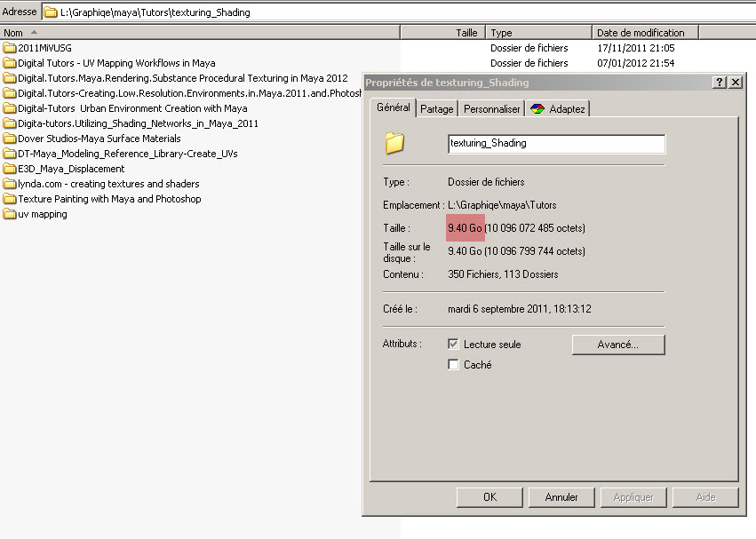
Task: Close the Propriétés de texturing_Shading dialog
Action: (x=736, y=83)
